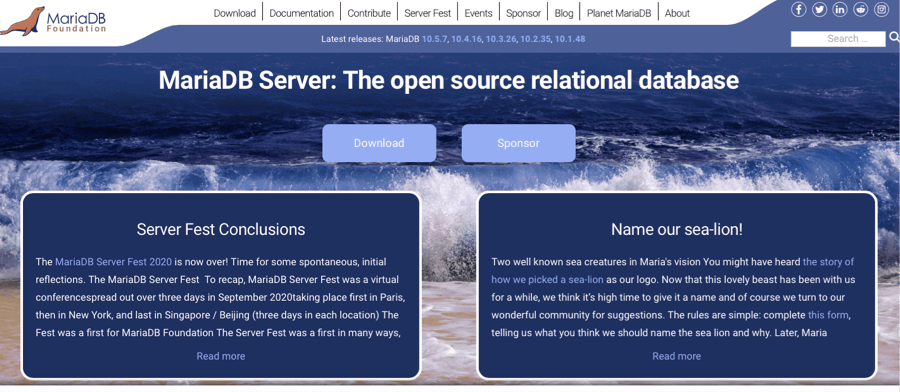
Task: Open the story of how we picked a sea-lion link
Action: pos(673,270)
